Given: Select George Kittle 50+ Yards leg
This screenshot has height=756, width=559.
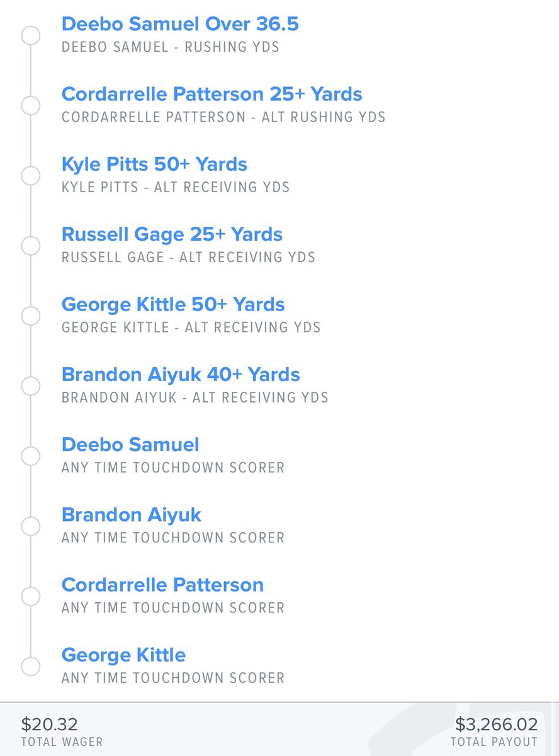Looking at the screenshot, I should [173, 304].
